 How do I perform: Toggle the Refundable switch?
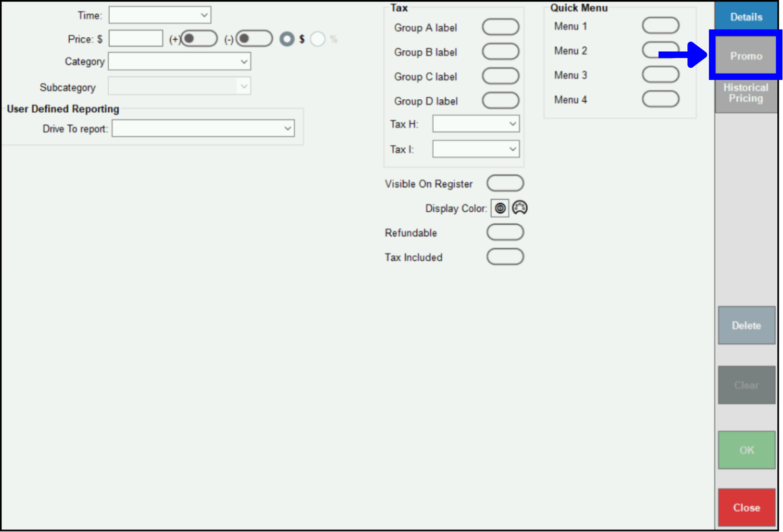[x=505, y=232]
